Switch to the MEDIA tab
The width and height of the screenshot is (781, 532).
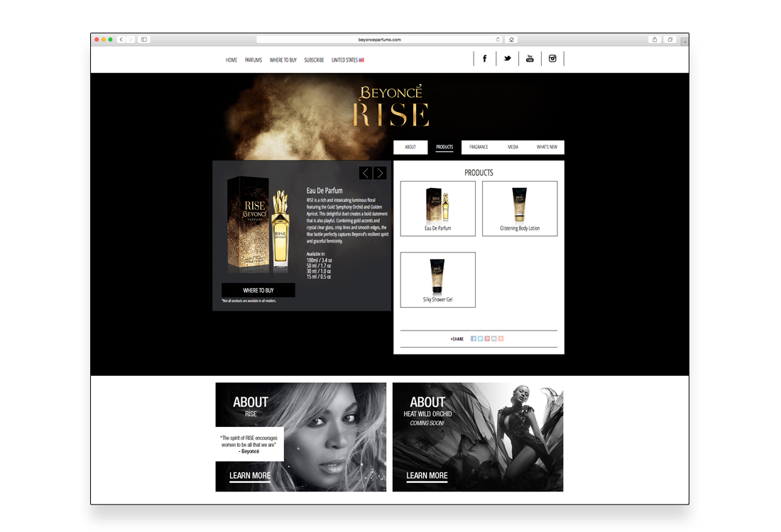click(x=513, y=147)
